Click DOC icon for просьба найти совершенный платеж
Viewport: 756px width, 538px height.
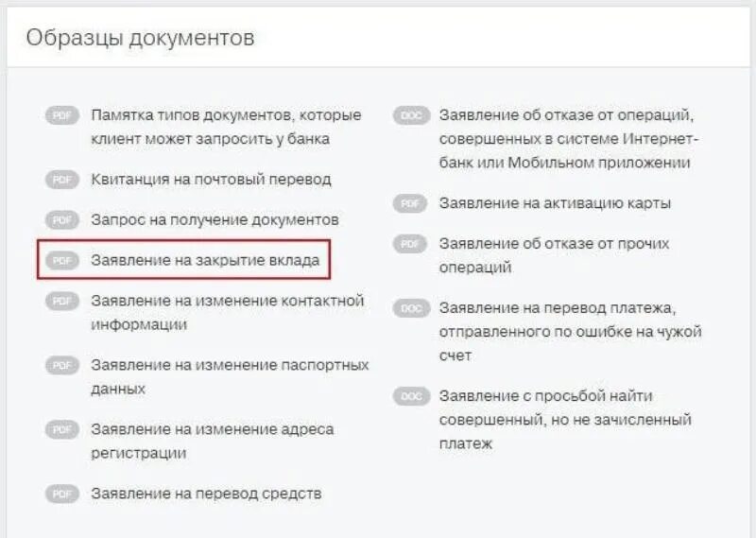click(410, 396)
